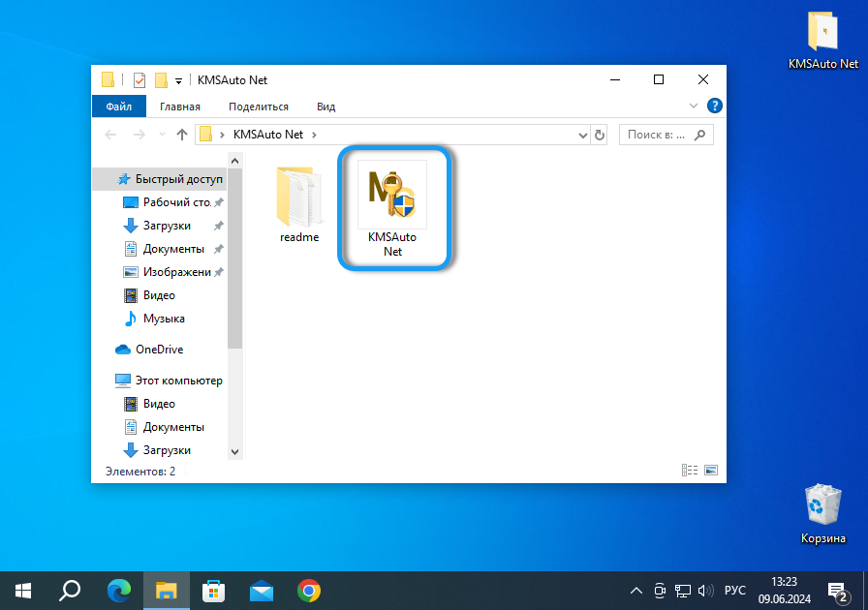The height and width of the screenshot is (610, 868).
Task: Select the readme folder
Action: tap(299, 204)
